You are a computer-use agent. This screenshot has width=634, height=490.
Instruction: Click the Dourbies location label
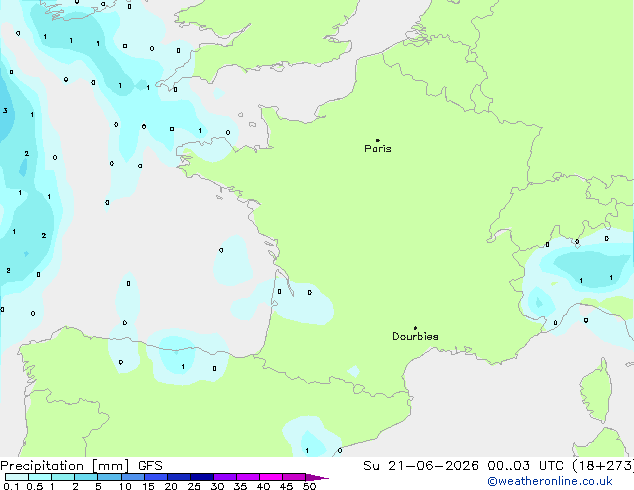click(x=415, y=336)
